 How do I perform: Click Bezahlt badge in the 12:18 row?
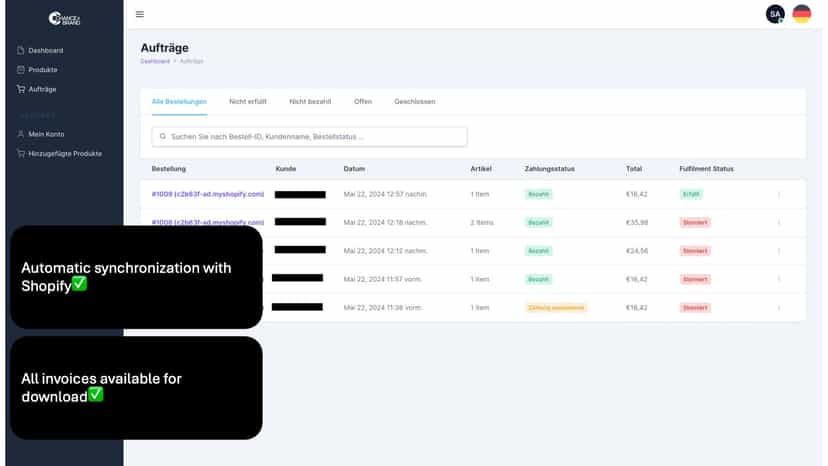(x=538, y=222)
